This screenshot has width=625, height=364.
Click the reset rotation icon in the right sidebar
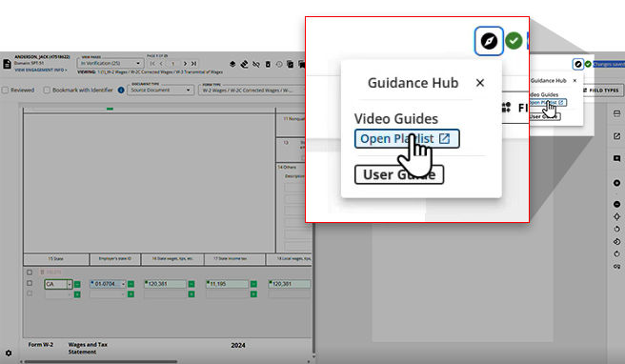(616, 242)
